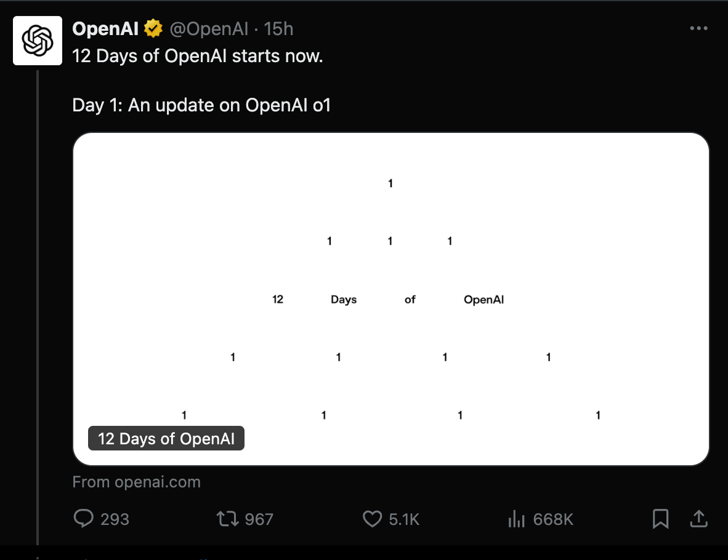View post analytics bar chart icon
The width and height of the screenshot is (728, 560).
(x=516, y=519)
